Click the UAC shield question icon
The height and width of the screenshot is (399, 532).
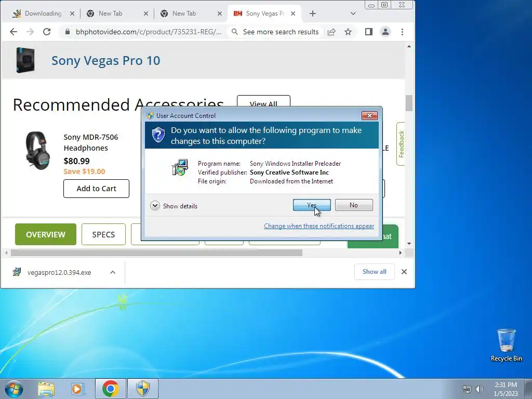pyautogui.click(x=158, y=135)
